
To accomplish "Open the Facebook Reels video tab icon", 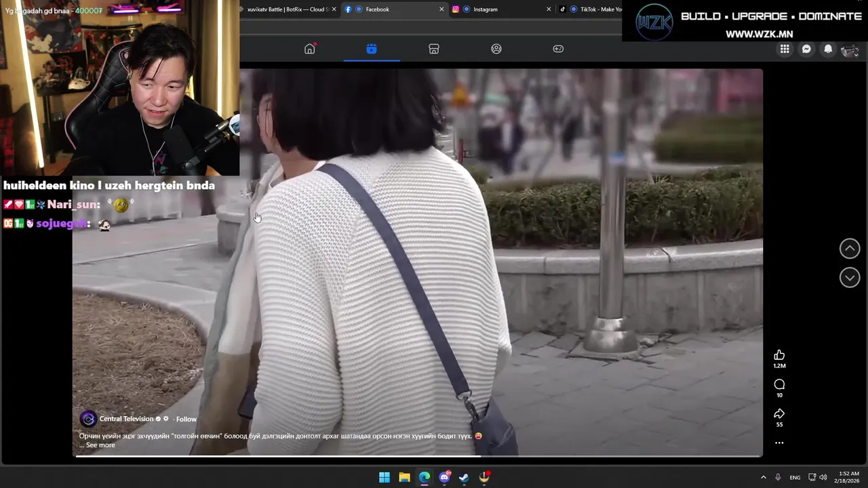I will (x=372, y=49).
